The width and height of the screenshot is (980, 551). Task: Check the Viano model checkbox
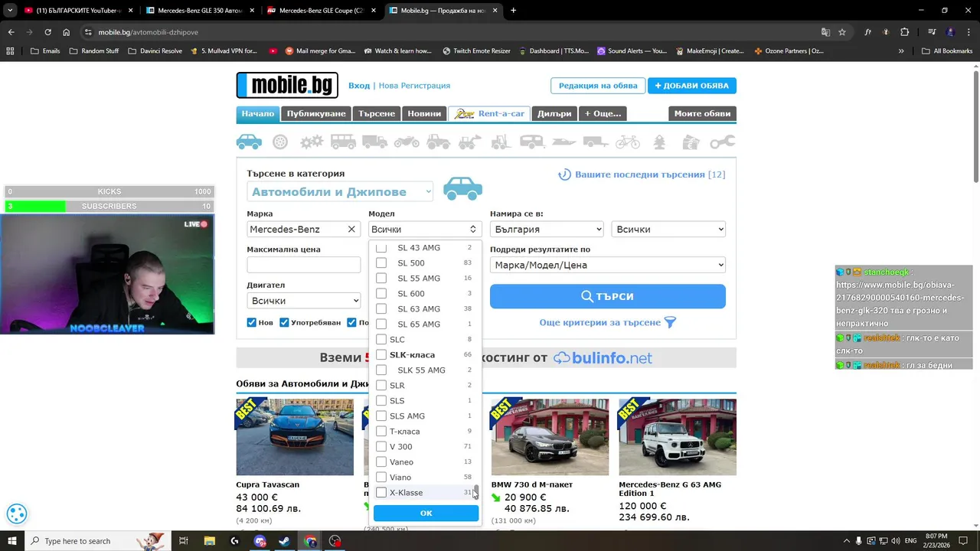(x=381, y=477)
